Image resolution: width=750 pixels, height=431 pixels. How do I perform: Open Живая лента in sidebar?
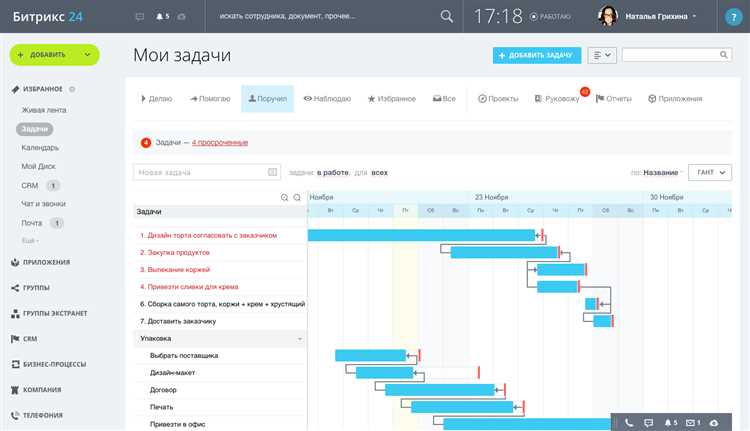[x=44, y=110]
